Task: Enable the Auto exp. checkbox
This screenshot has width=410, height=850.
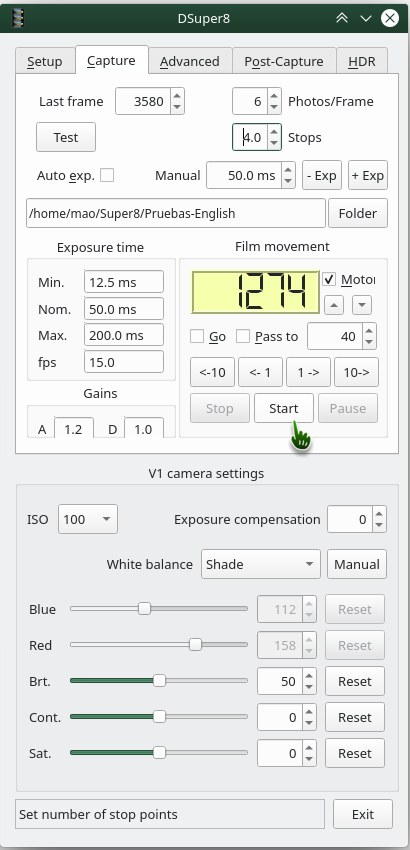Action: [107, 175]
